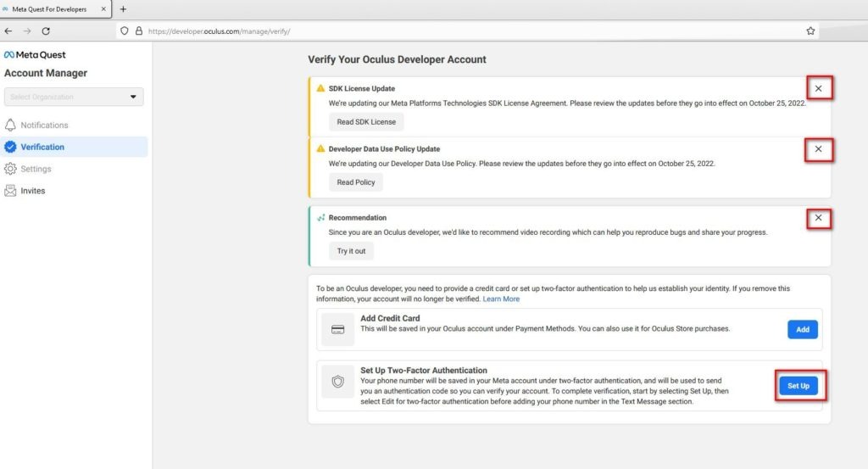Image resolution: width=868 pixels, height=469 pixels.
Task: Click the Notifications bell icon
Action: coord(10,126)
